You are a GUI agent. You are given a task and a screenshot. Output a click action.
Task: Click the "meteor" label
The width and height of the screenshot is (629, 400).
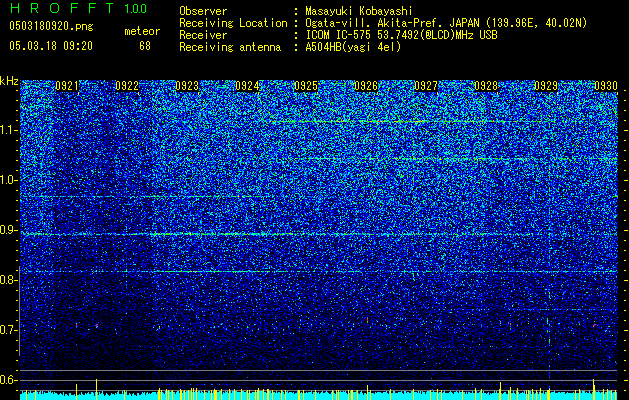pyautogui.click(x=142, y=31)
